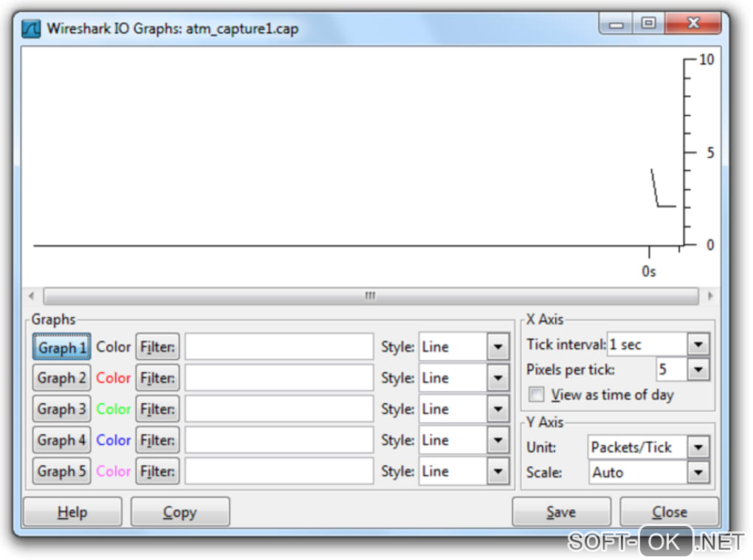753x560 pixels.
Task: Click the Graph 5 filter text field
Action: click(x=279, y=471)
